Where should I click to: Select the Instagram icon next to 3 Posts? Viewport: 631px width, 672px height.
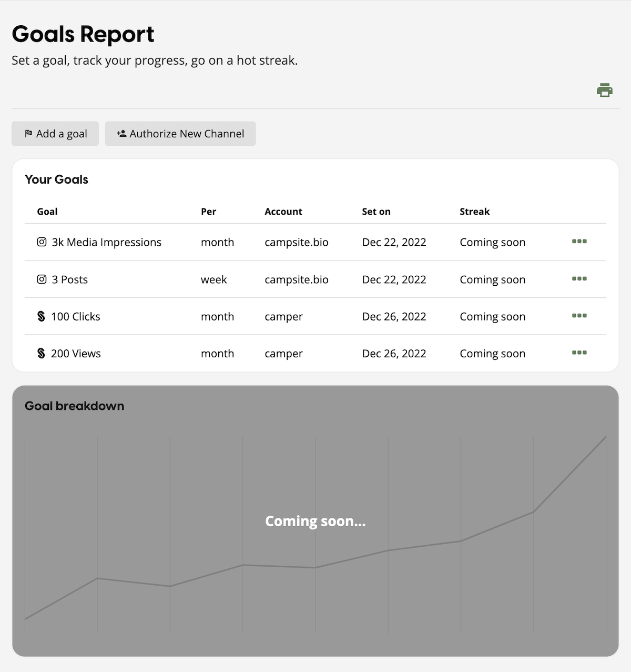(41, 279)
